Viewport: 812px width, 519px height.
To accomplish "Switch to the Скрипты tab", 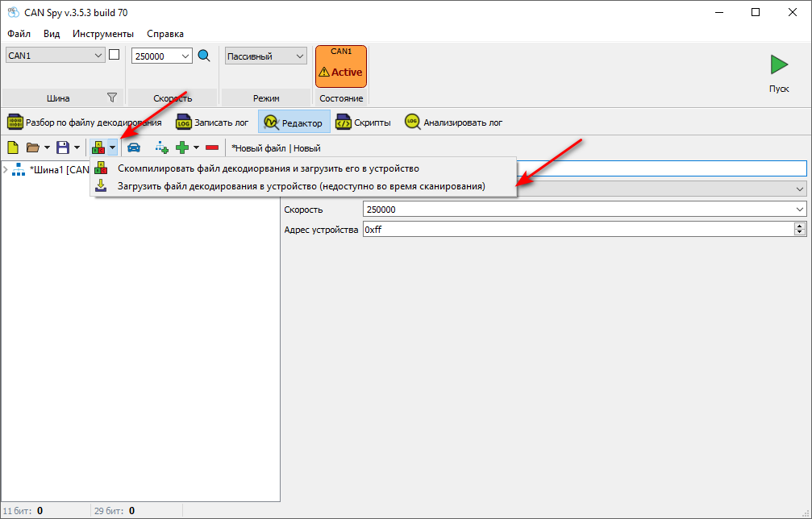I will pos(364,122).
